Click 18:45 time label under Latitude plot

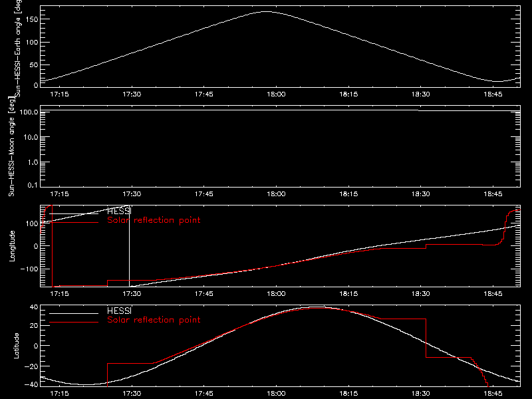[493, 394]
